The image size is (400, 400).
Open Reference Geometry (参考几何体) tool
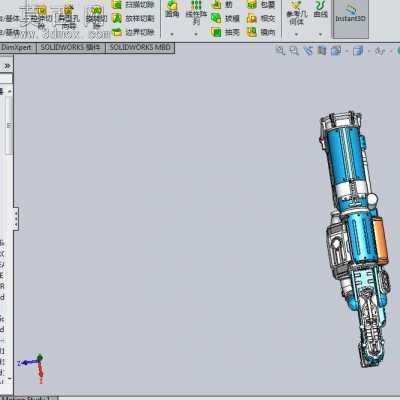tap(296, 13)
